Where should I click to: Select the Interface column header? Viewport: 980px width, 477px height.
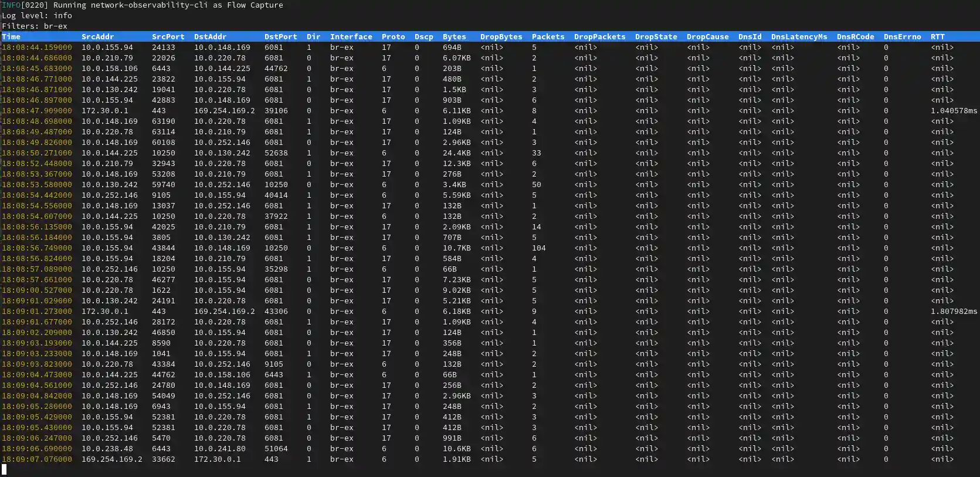[351, 36]
